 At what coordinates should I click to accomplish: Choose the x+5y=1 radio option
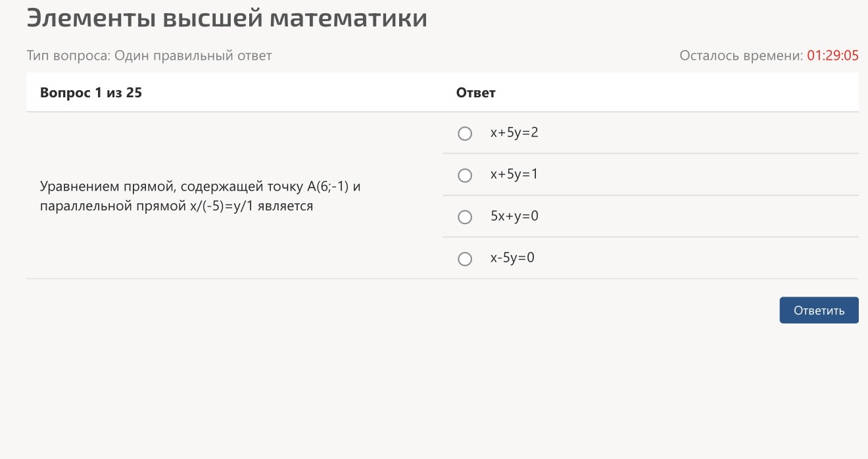(465, 176)
